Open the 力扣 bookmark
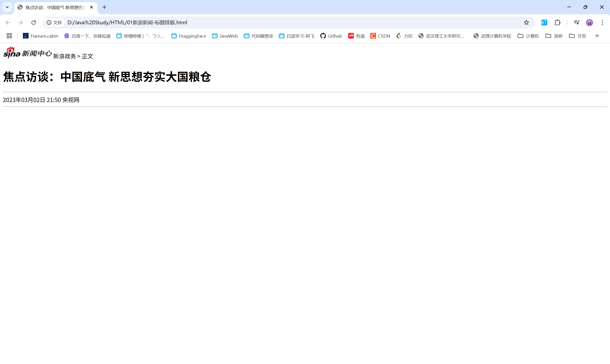 [x=404, y=36]
